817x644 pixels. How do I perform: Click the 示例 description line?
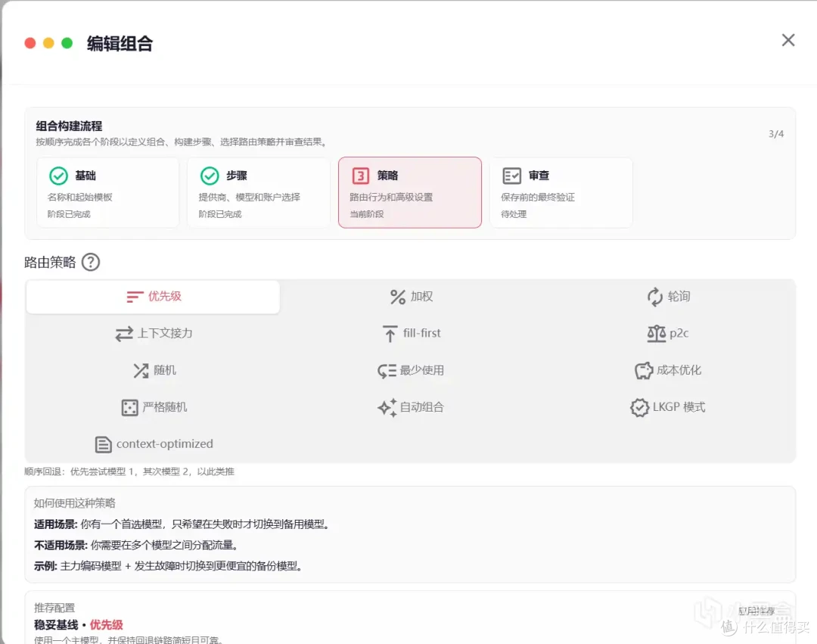coord(169,566)
